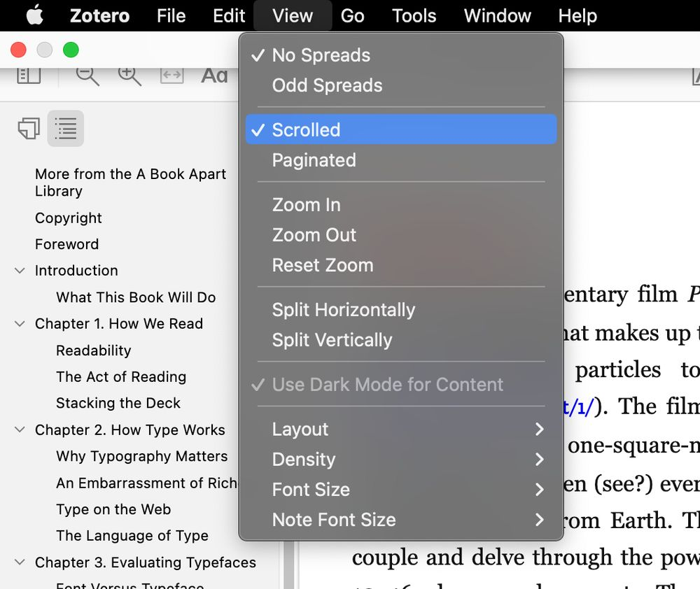Switch to Paginated flow mode
This screenshot has height=589, width=700.
tap(314, 160)
